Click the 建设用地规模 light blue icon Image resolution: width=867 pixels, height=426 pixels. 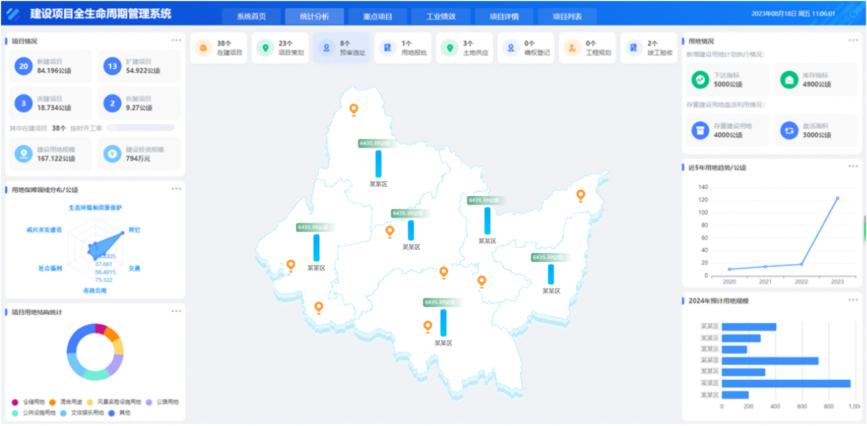24,153
